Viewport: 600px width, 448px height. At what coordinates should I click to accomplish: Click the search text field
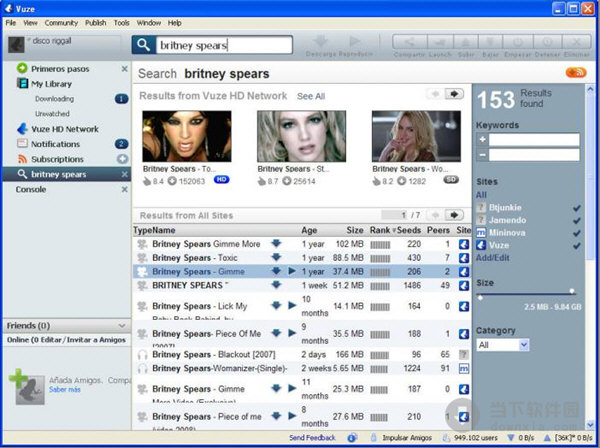pos(224,45)
